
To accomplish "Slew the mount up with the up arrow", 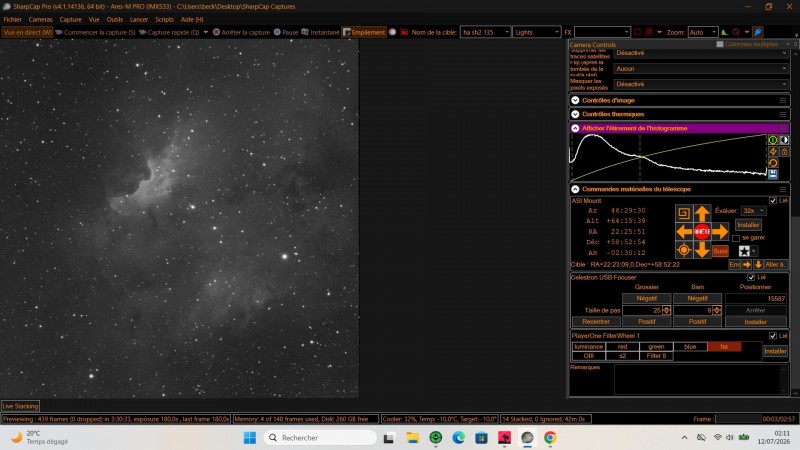I will [x=702, y=213].
